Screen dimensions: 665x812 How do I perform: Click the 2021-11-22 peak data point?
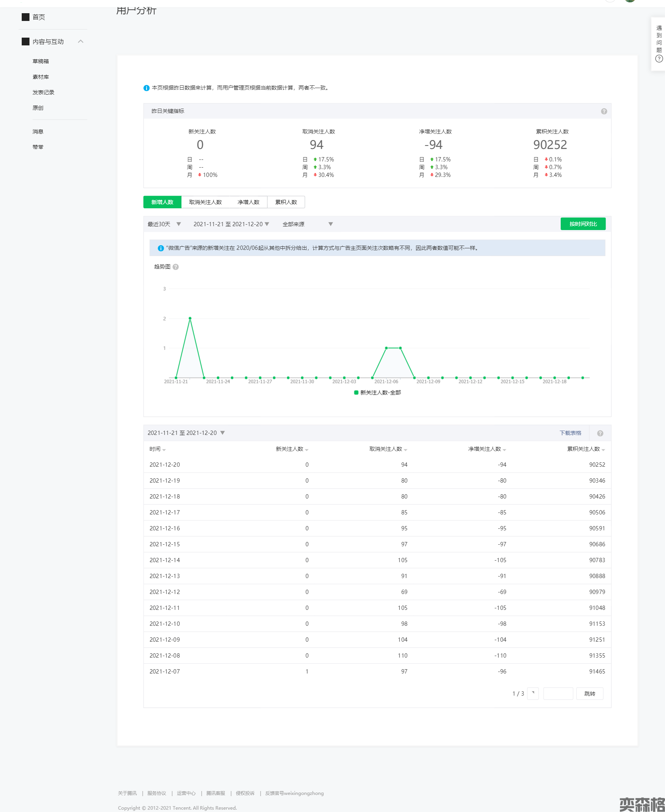190,319
